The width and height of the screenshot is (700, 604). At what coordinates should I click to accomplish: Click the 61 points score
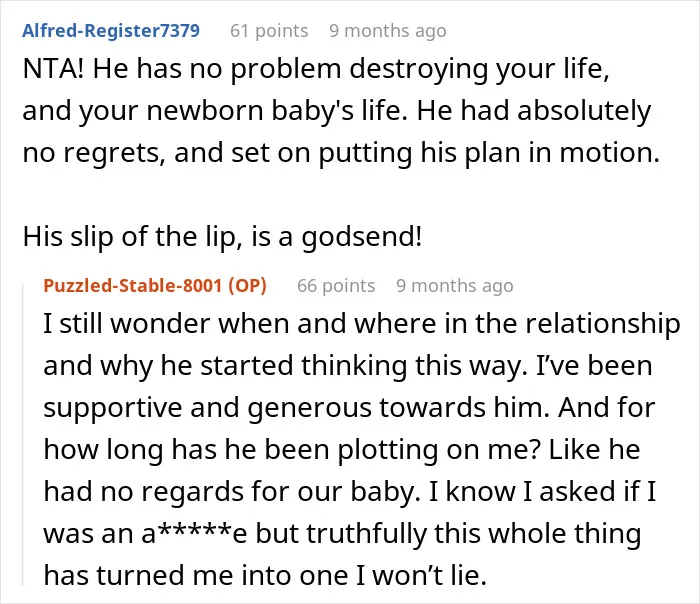coord(269,31)
